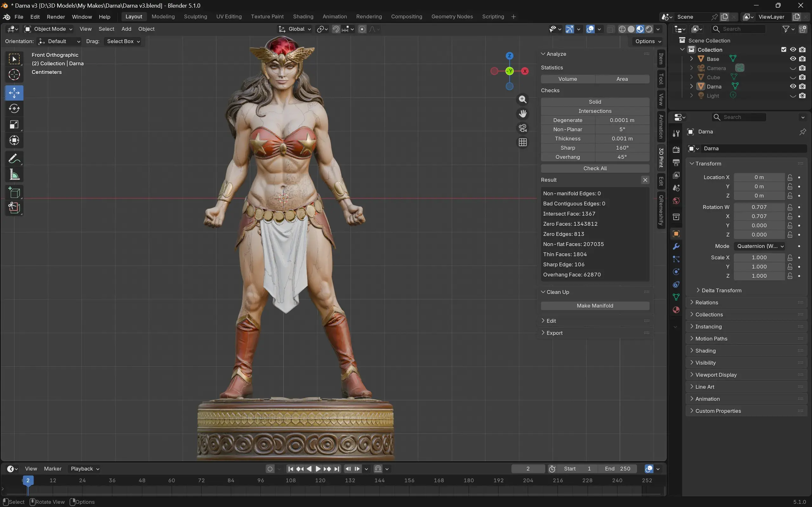Viewport: 812px width, 507px height.
Task: Disable the Camera object in renders
Action: pos(802,68)
